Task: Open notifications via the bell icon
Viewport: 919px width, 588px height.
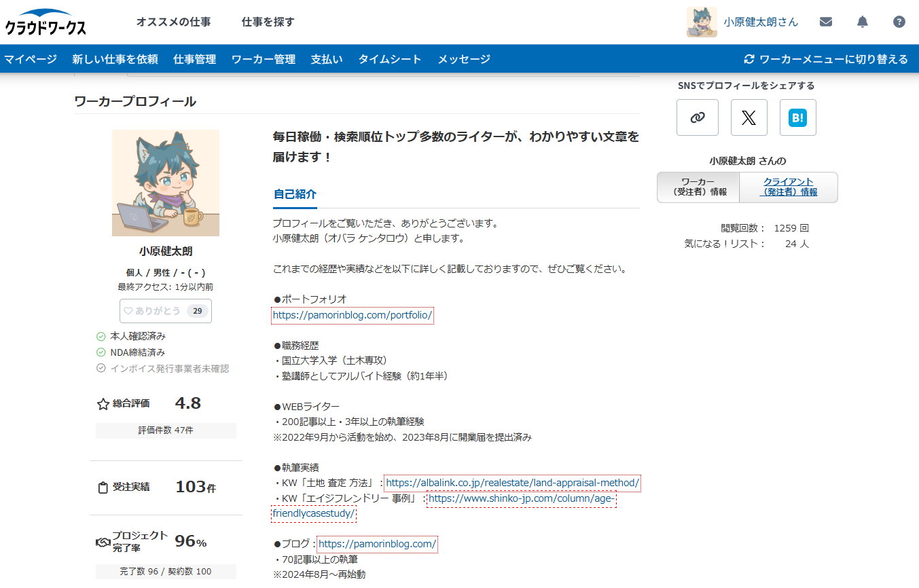Action: (862, 21)
